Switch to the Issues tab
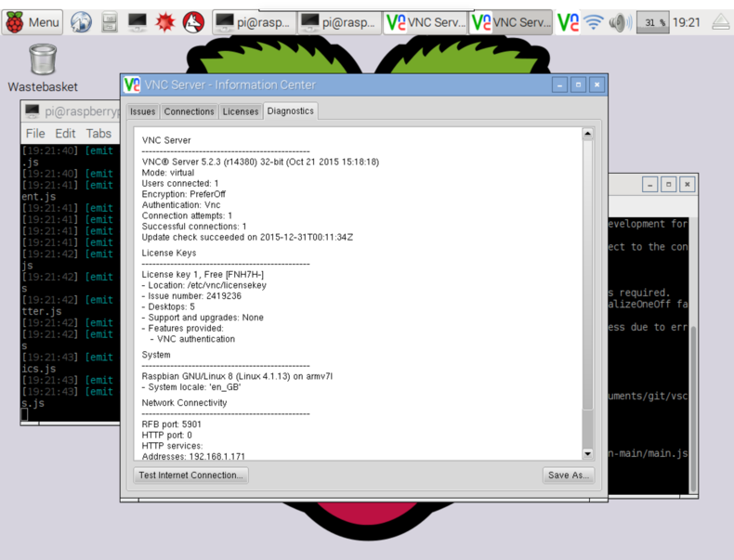This screenshot has height=560, width=734. pyautogui.click(x=142, y=111)
